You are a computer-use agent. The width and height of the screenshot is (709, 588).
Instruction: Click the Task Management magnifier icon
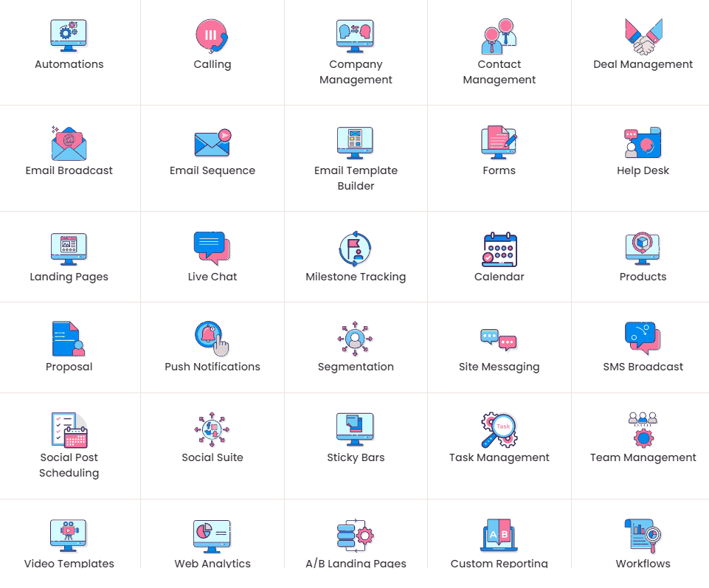[499, 429]
